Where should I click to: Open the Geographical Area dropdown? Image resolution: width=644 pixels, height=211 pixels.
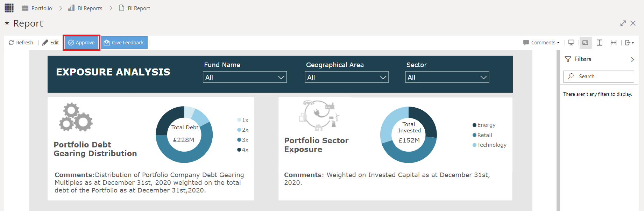pos(347,77)
